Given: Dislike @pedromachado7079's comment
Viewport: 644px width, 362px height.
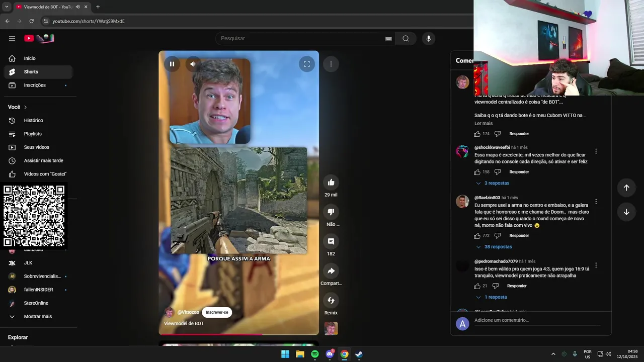Looking at the screenshot, I should click(495, 286).
